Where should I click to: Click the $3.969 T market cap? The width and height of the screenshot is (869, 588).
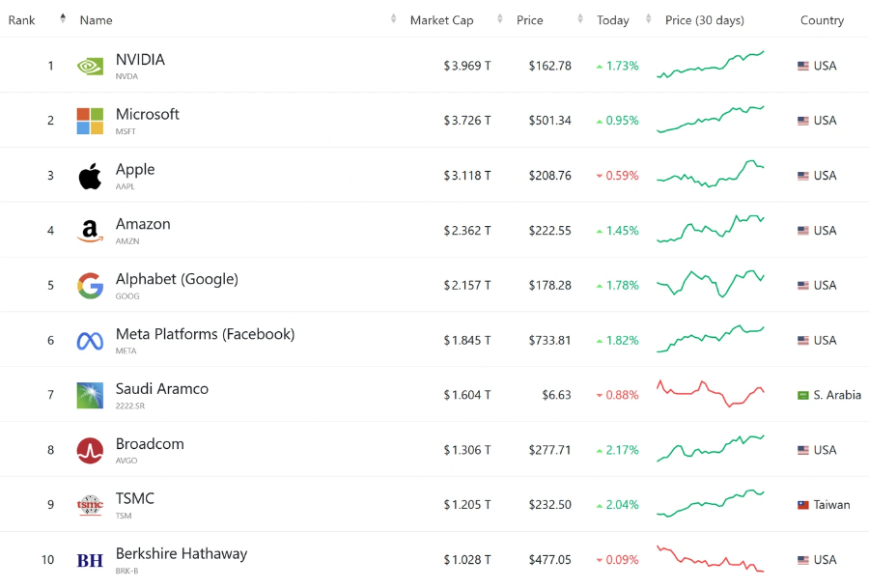pos(467,66)
